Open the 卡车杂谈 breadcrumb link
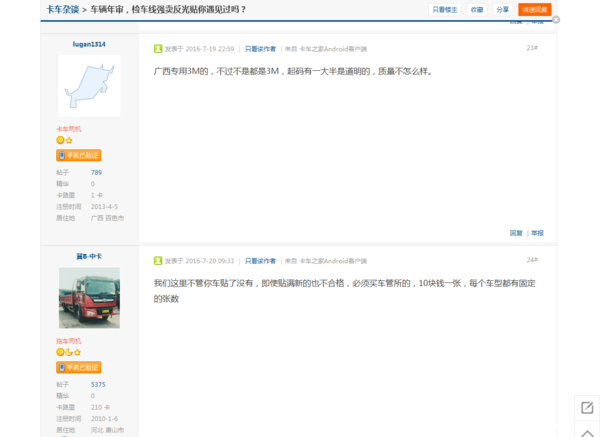The height and width of the screenshot is (437, 600). tap(60, 9)
